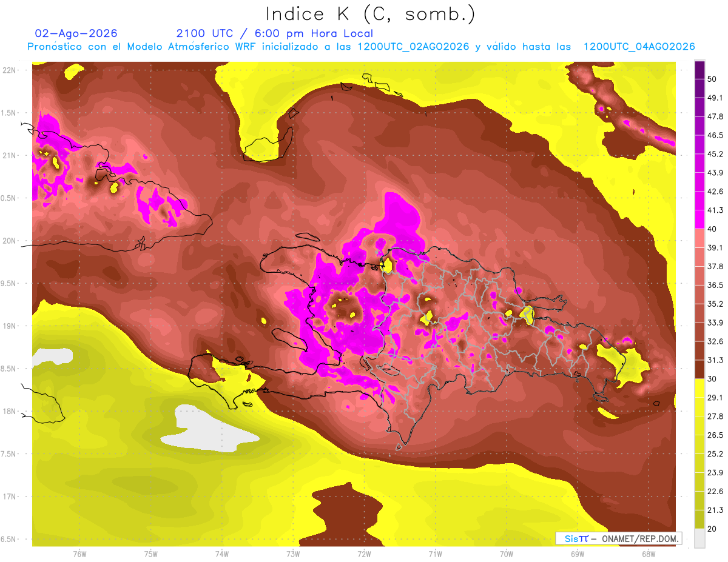
Task: Click the 68W longitude label
Action: click(648, 554)
